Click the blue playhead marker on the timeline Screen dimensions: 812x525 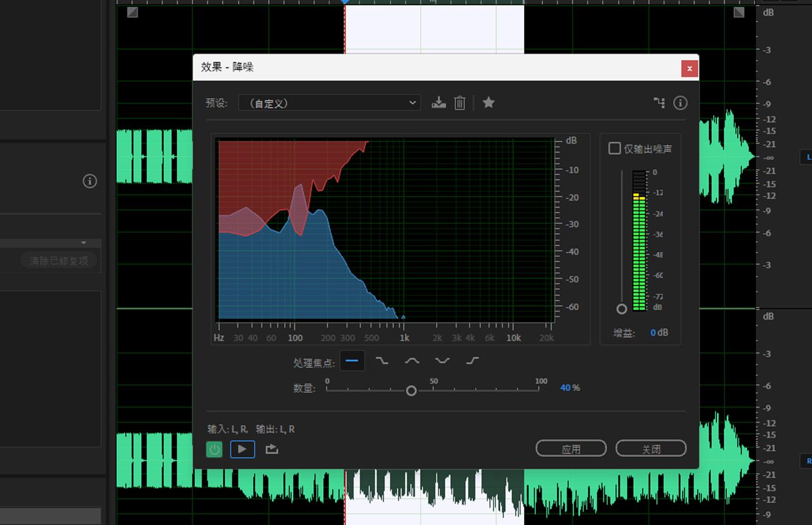click(x=345, y=2)
